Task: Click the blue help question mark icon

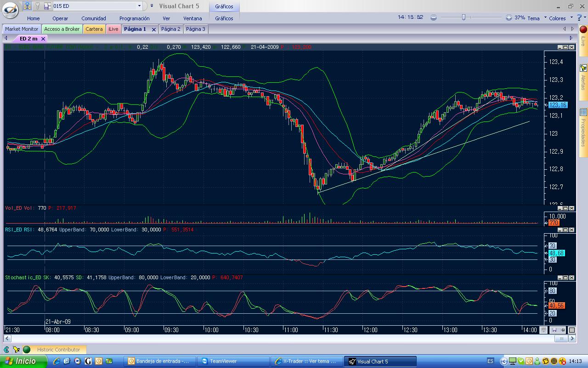Action: tap(579, 17)
